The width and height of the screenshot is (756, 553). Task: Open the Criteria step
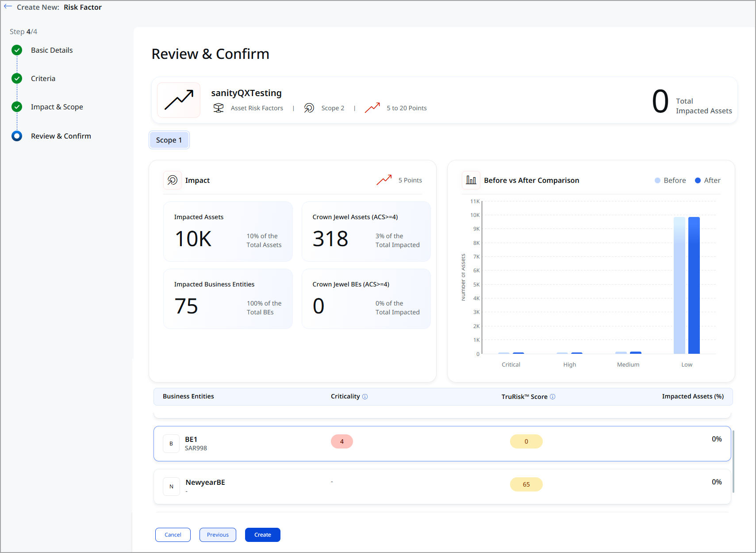pos(43,78)
